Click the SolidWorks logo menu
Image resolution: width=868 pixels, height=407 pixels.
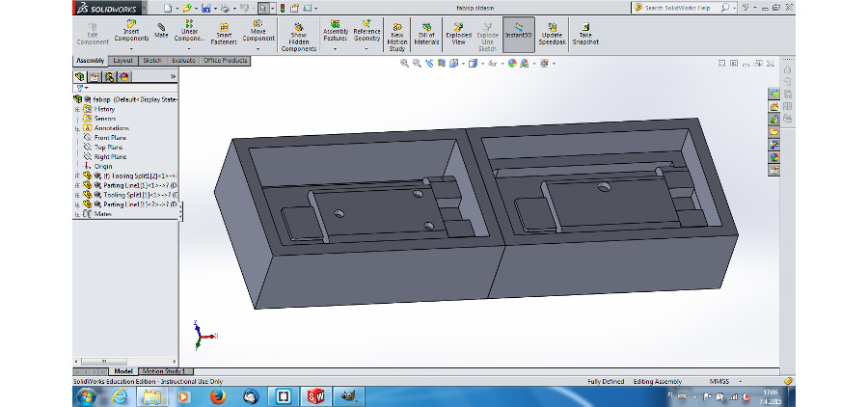point(108,9)
